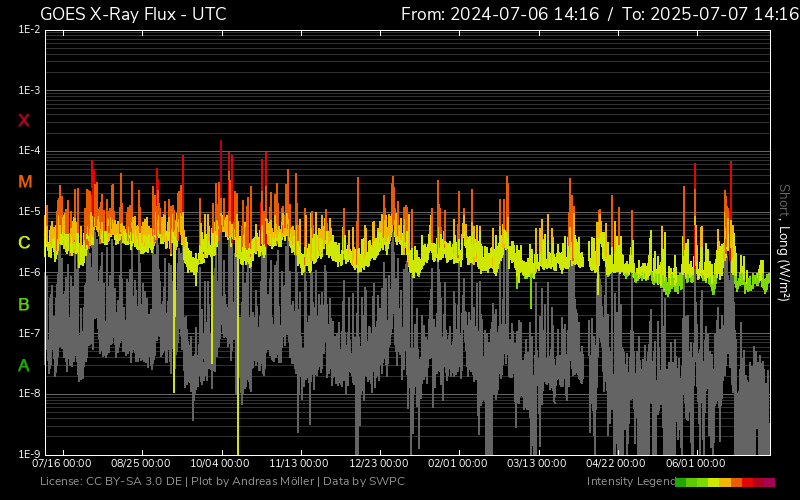Select the 12/23 00:00 date tick
The image size is (800, 500).
point(379,464)
